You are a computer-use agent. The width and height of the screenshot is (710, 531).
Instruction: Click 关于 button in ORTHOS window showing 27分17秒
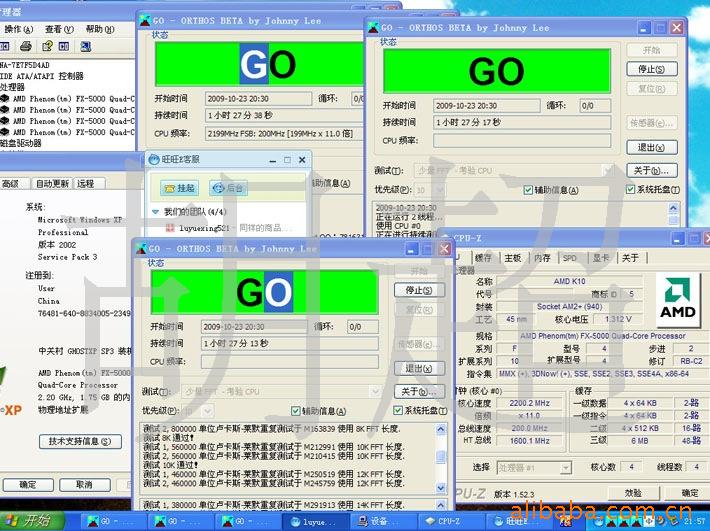[652, 170]
